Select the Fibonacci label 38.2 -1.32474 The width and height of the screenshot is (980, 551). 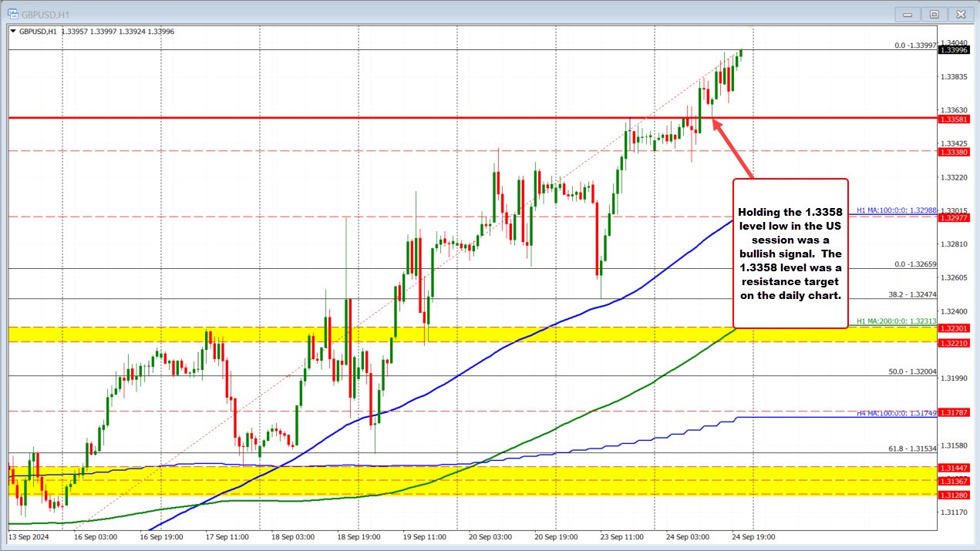[914, 294]
